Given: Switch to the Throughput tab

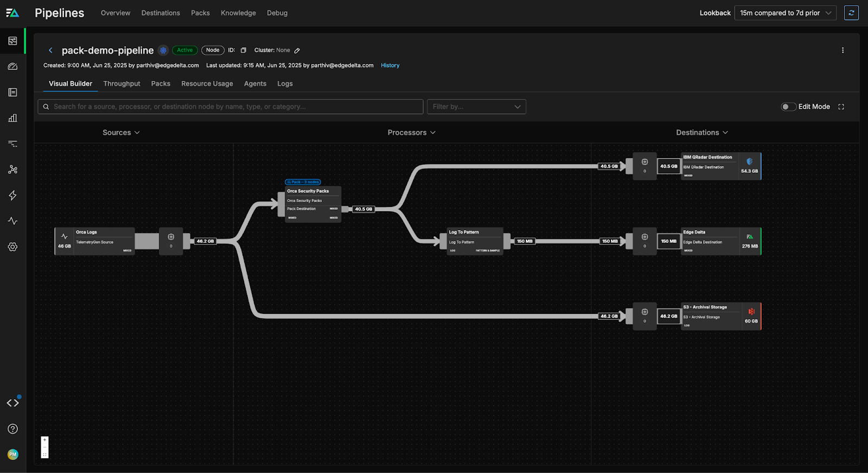Looking at the screenshot, I should tap(122, 84).
